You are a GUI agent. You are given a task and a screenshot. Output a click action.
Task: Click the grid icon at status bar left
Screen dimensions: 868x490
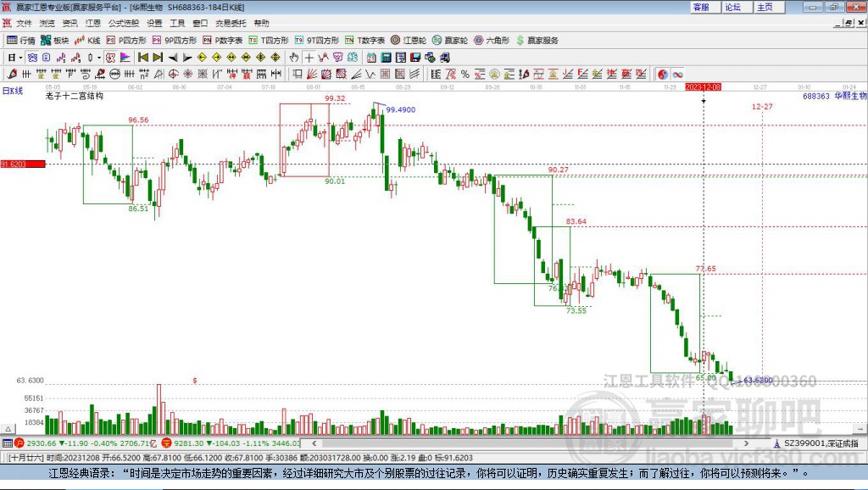7,443
